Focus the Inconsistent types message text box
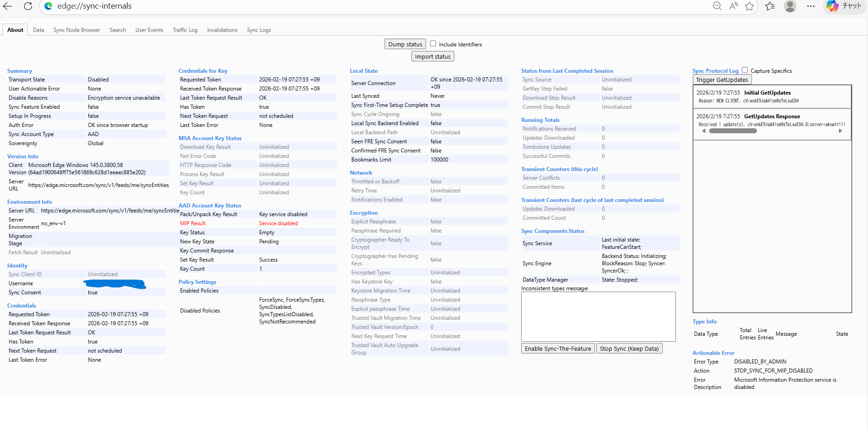This screenshot has height=429, width=868. pos(599,317)
